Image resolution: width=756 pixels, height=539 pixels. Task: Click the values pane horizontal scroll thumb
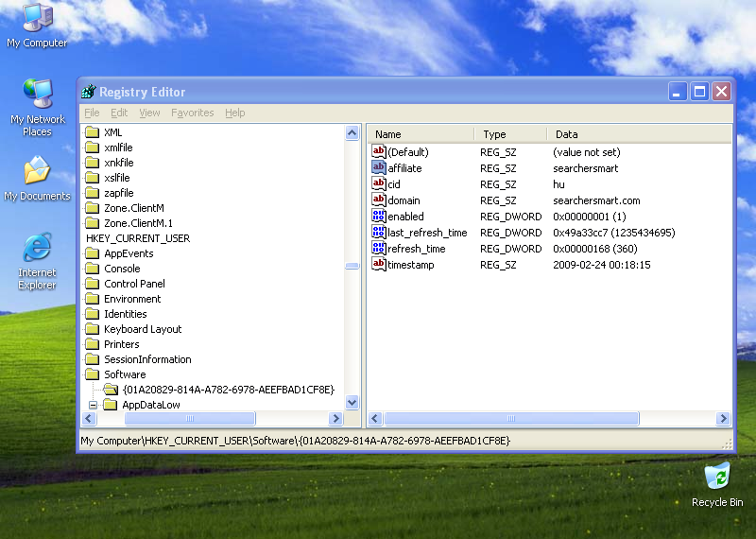[x=511, y=418]
